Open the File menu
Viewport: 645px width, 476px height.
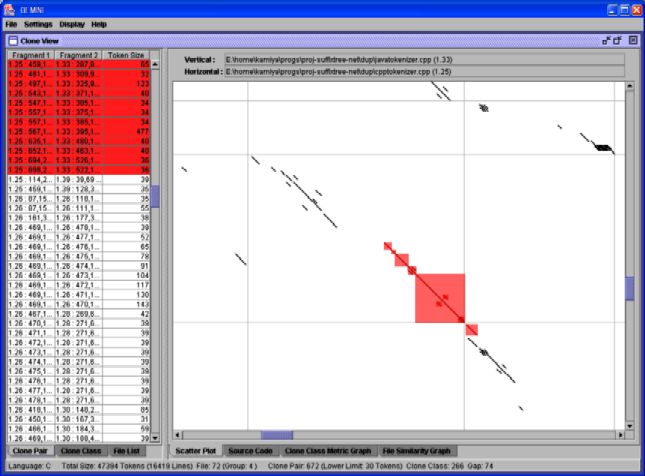pyautogui.click(x=11, y=23)
